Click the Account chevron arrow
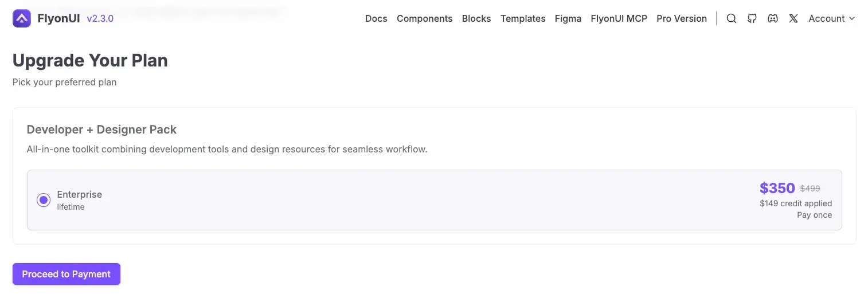This screenshot has height=302, width=868. [852, 18]
